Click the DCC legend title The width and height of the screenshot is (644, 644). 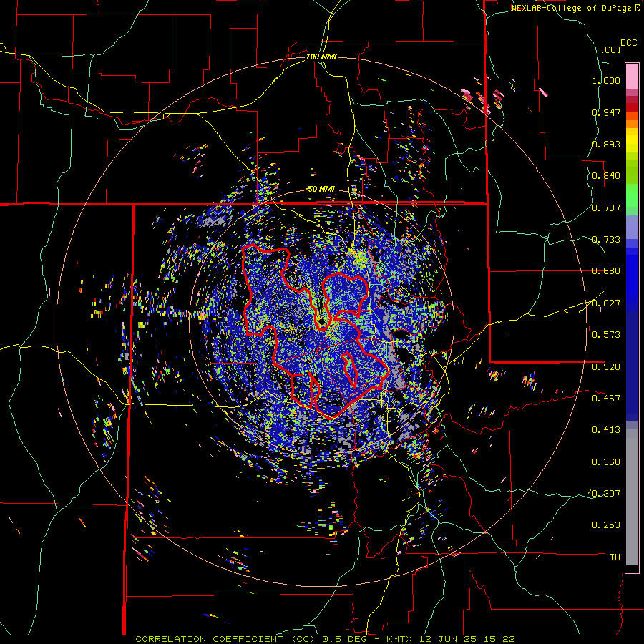click(628, 43)
